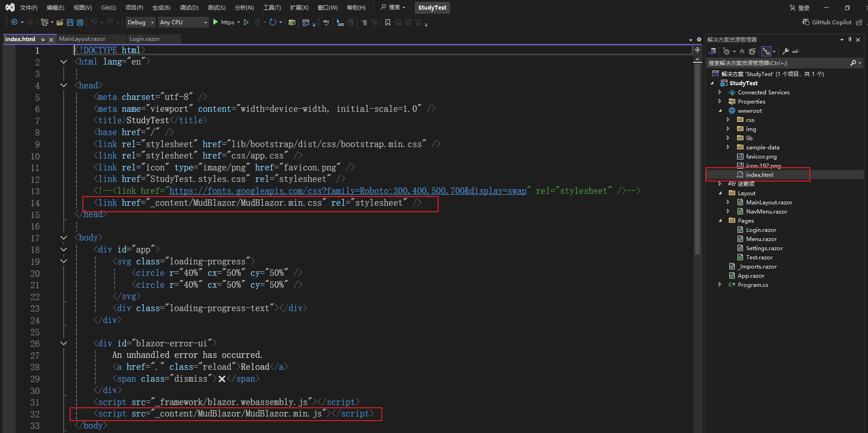Sync Solution Explorer with active document
The image size is (868, 433).
[713, 51]
